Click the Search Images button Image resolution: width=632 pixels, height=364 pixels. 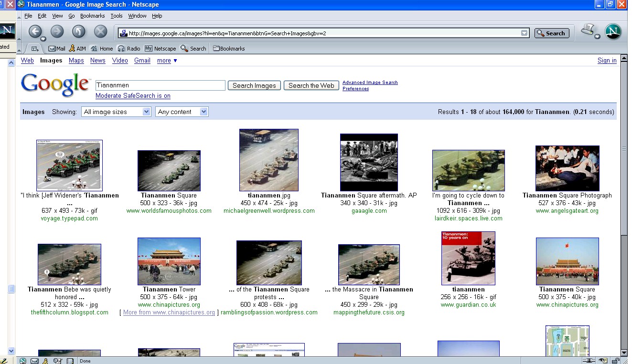tap(254, 85)
